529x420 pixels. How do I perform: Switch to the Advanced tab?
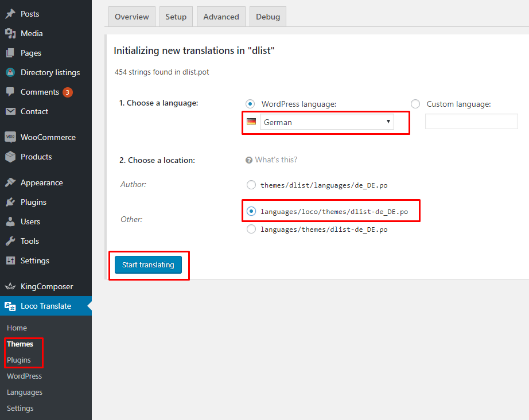pos(221,17)
